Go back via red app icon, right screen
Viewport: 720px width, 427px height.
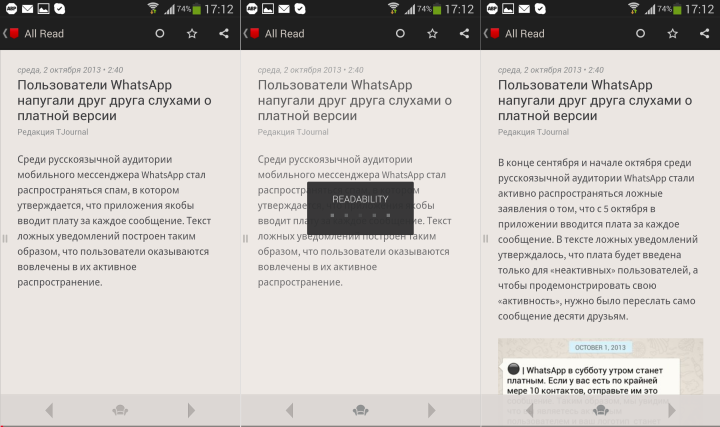pyautogui.click(x=495, y=33)
